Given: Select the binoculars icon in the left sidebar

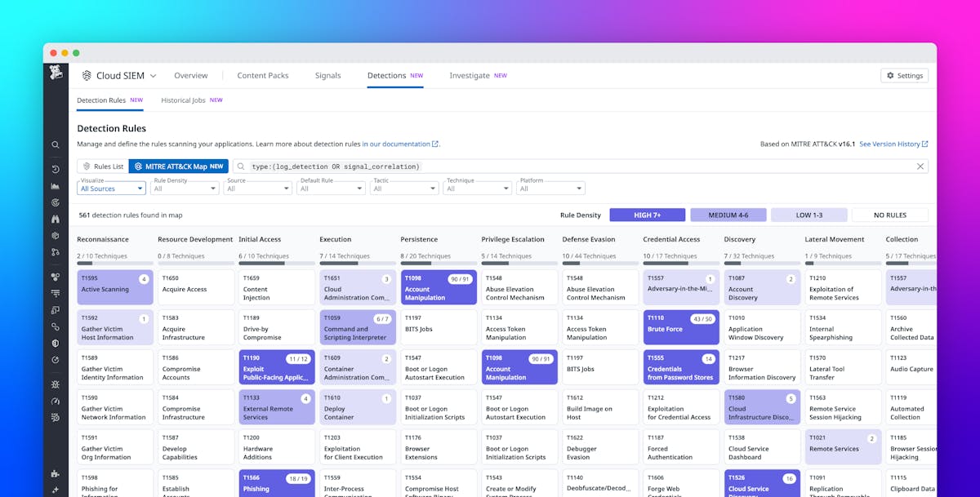Looking at the screenshot, I should pyautogui.click(x=56, y=219).
